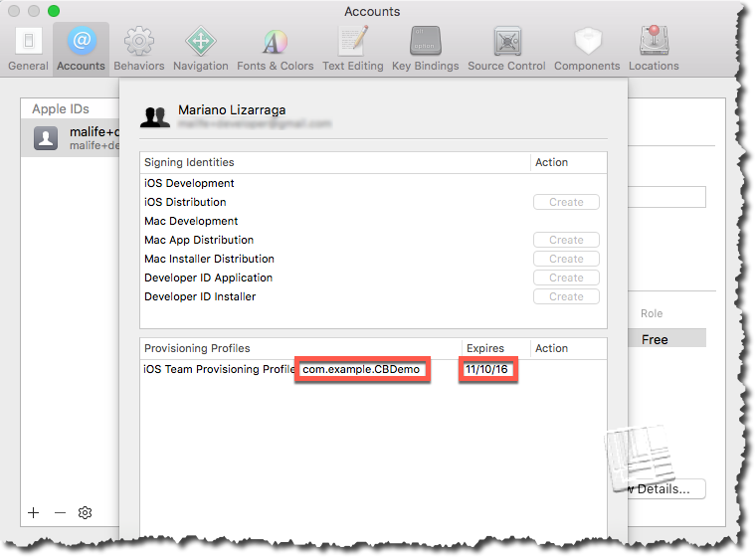This screenshot has height=557, width=756.
Task: Click the remove account minus button
Action: (60, 512)
